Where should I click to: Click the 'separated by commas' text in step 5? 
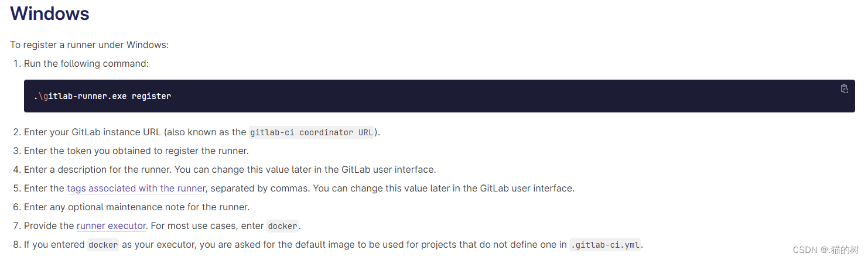click(258, 189)
